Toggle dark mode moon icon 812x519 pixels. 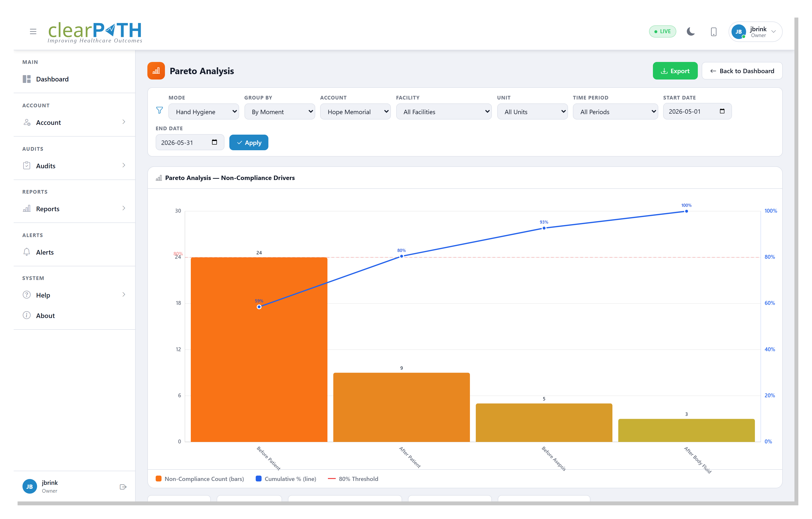[x=690, y=32]
